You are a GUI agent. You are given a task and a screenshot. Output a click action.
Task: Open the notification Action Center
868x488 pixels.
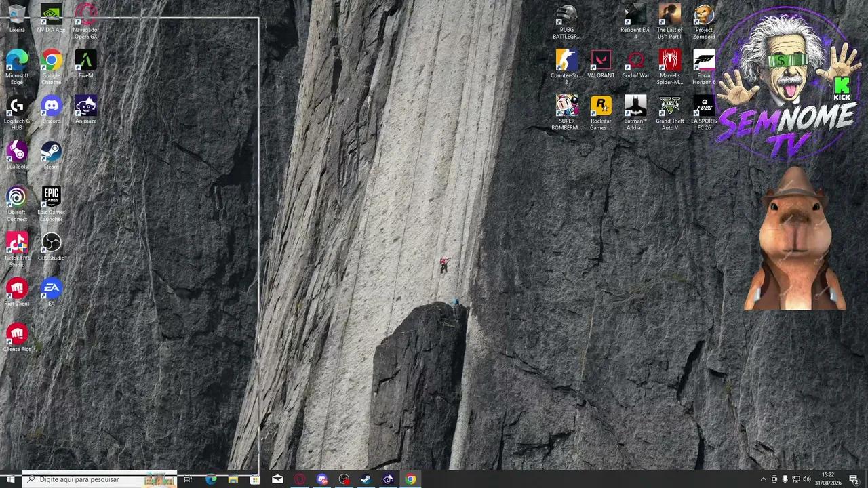854,479
